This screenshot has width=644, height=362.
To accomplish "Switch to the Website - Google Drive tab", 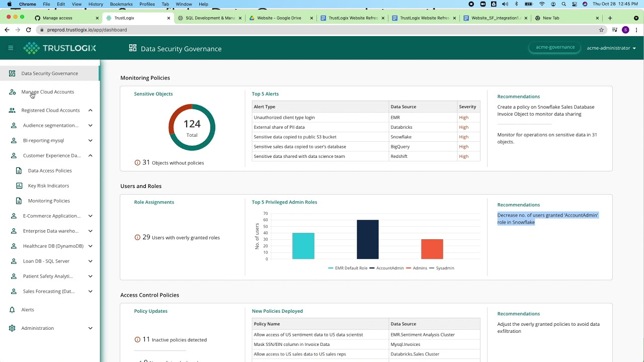I will pyautogui.click(x=281, y=18).
